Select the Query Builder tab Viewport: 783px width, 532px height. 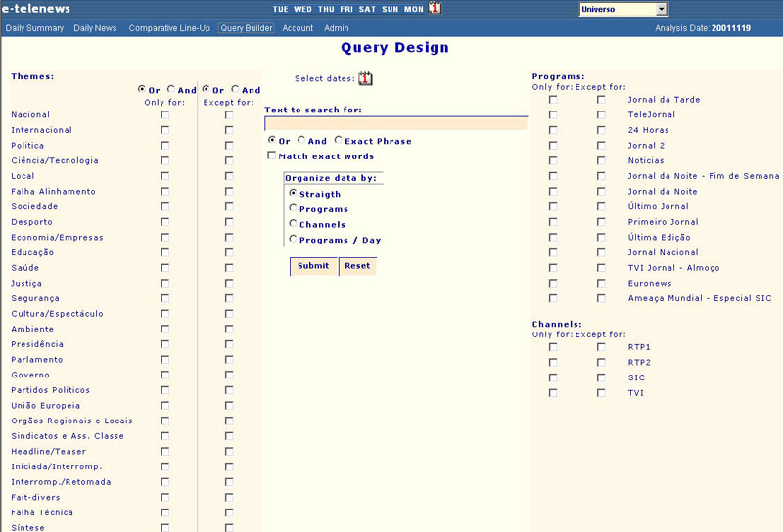pyautogui.click(x=247, y=28)
